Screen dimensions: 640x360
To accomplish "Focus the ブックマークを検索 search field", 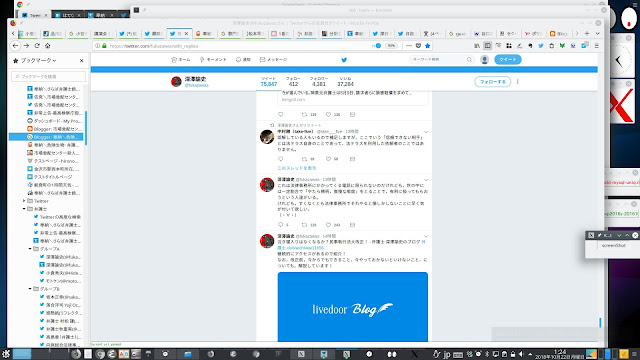I will [x=49, y=76].
